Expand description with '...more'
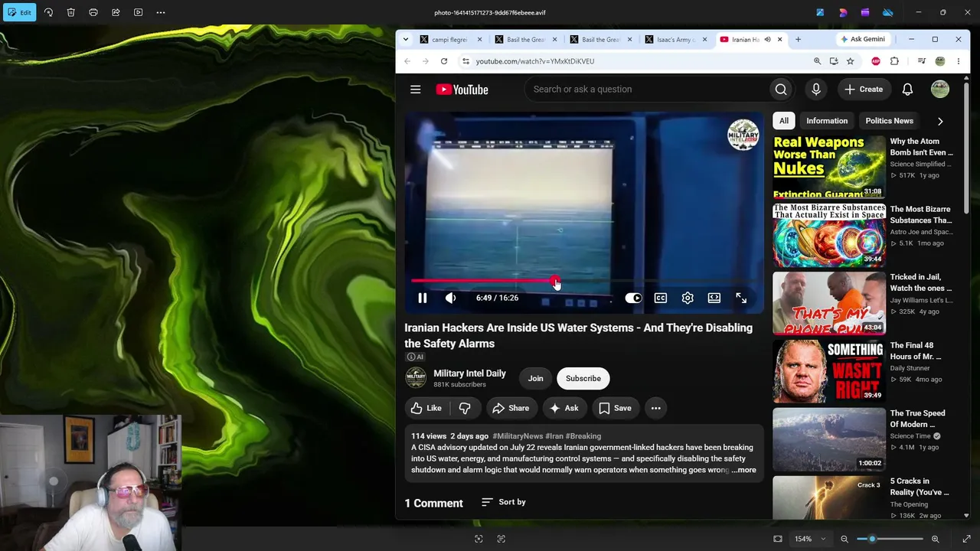 tap(744, 470)
